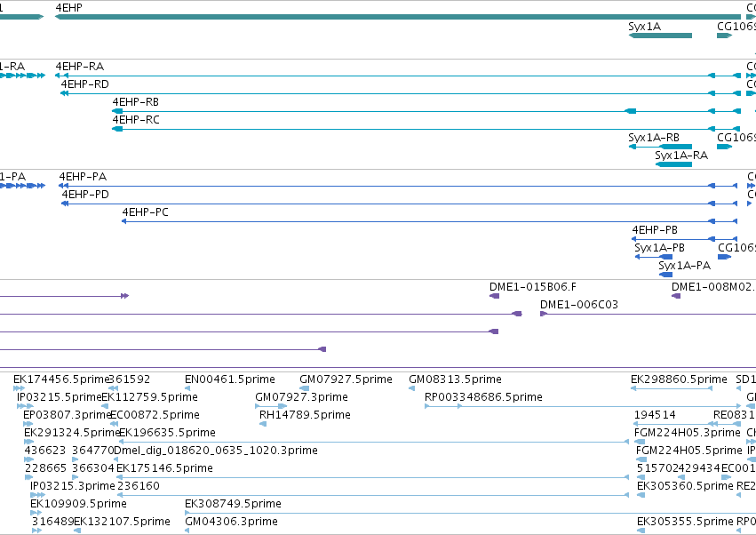Select the 4EHP-RA transcript label
756x535 pixels.
point(80,66)
